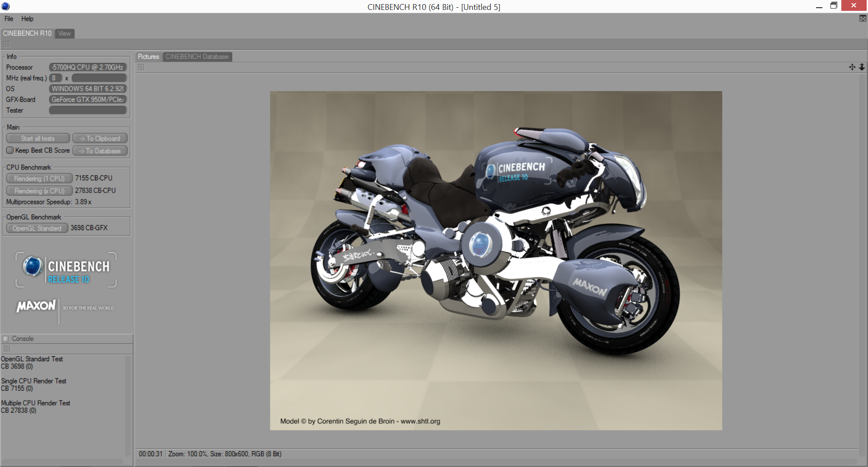Switch to the CINEBENCH R10 tab

[27, 33]
